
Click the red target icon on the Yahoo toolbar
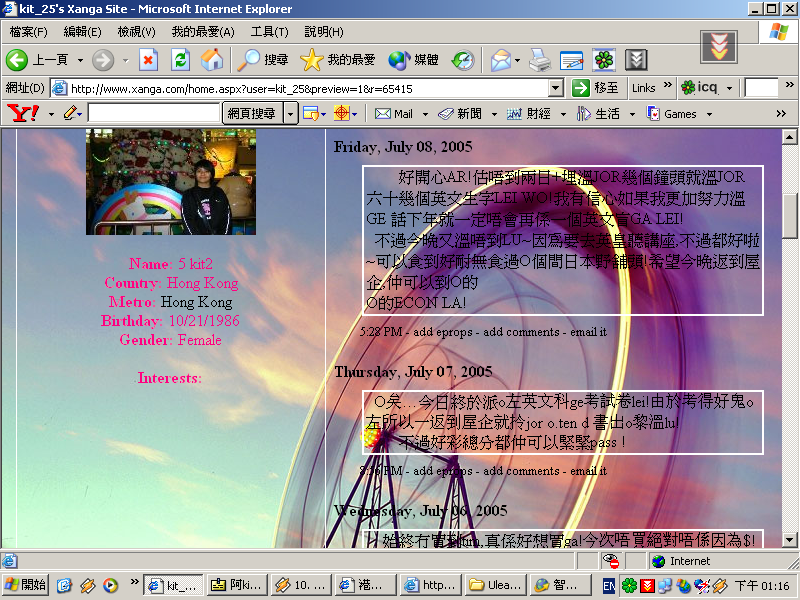click(x=341, y=113)
